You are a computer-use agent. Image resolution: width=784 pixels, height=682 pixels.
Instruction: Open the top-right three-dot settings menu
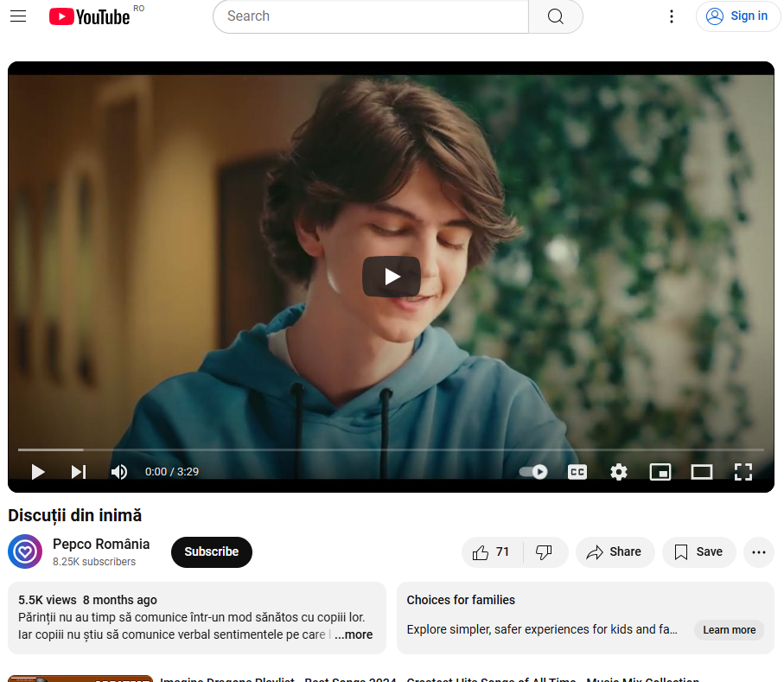point(672,16)
